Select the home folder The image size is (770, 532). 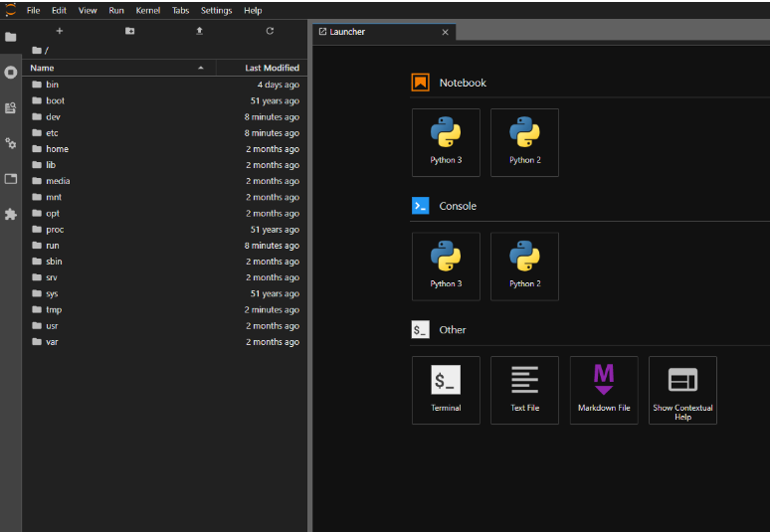(57, 149)
